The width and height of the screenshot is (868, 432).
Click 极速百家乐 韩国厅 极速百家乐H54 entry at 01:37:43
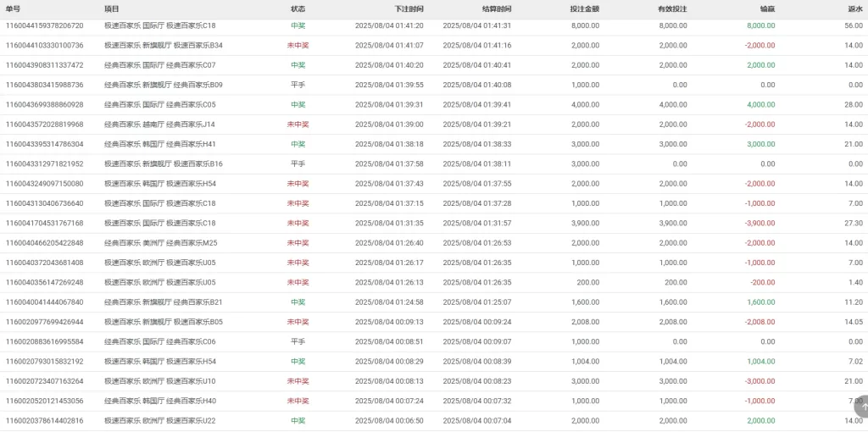(160, 184)
